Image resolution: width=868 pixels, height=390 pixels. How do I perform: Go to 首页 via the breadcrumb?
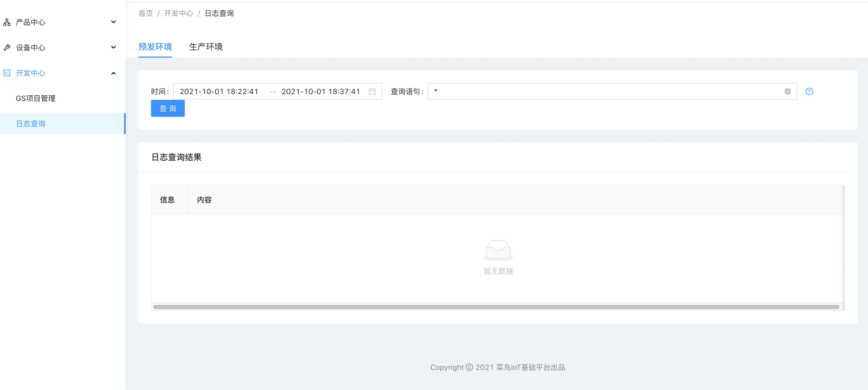point(145,13)
